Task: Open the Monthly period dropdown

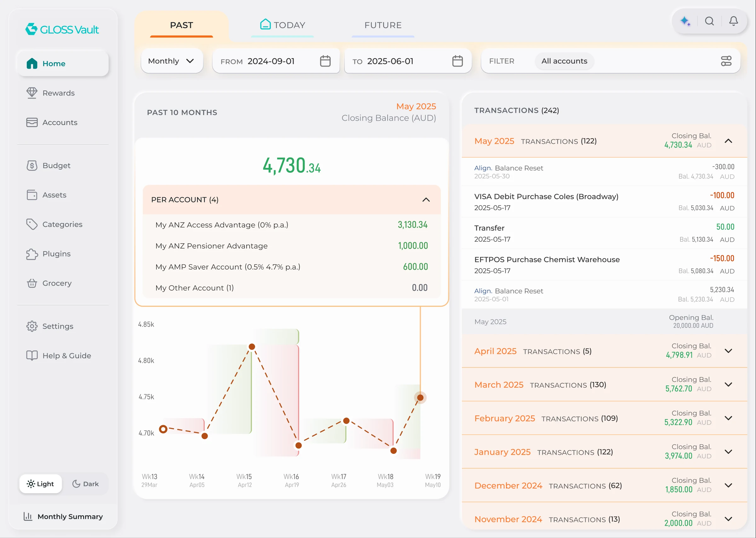Action: coord(172,61)
